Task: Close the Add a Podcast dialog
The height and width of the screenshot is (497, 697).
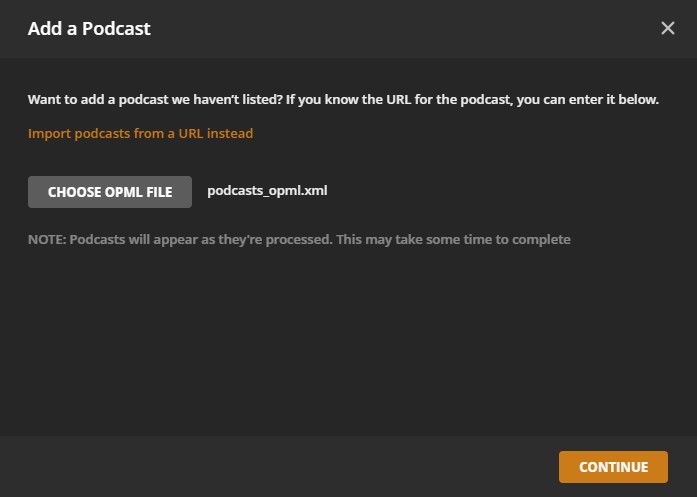Action: [x=668, y=28]
